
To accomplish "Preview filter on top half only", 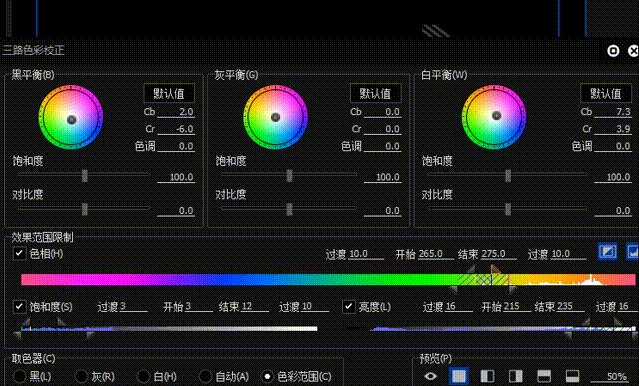I will point(544,376).
